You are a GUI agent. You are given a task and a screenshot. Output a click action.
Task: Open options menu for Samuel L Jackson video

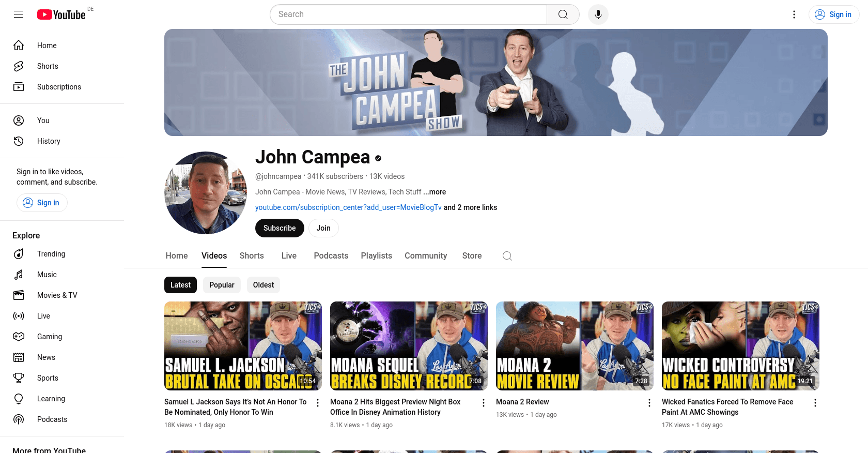[318, 403]
